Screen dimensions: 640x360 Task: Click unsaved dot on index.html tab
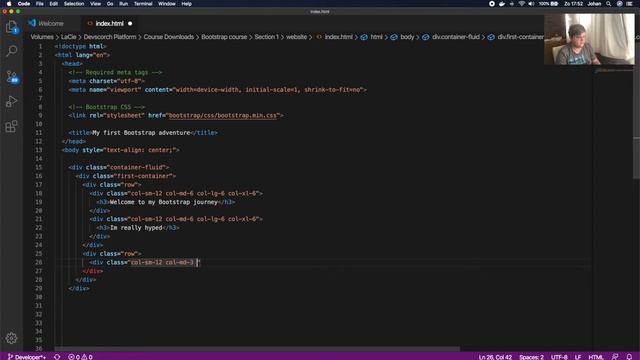pyautogui.click(x=130, y=24)
